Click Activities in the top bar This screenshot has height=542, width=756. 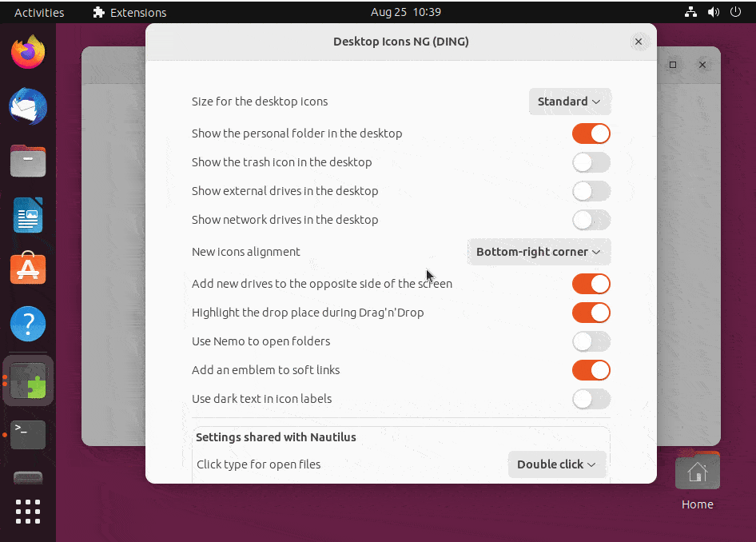(x=38, y=12)
